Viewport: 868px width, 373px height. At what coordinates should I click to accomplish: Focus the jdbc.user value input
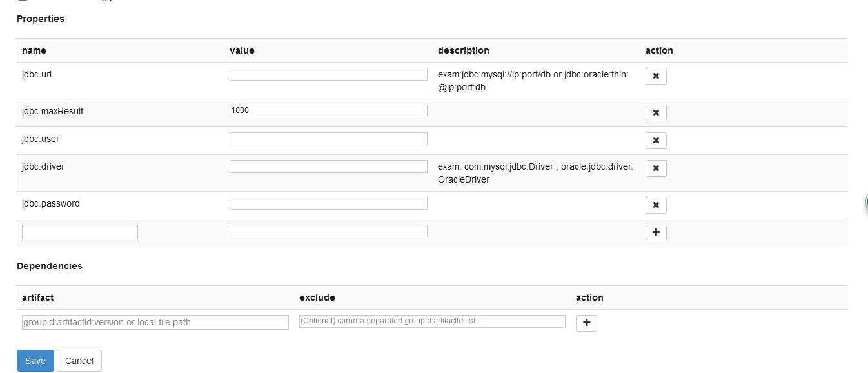[x=328, y=139]
